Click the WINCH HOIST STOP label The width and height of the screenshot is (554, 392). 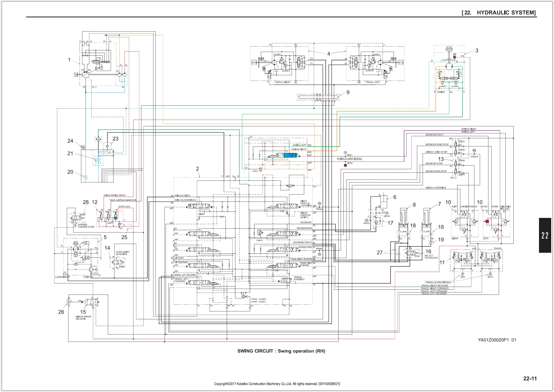[x=436, y=152]
